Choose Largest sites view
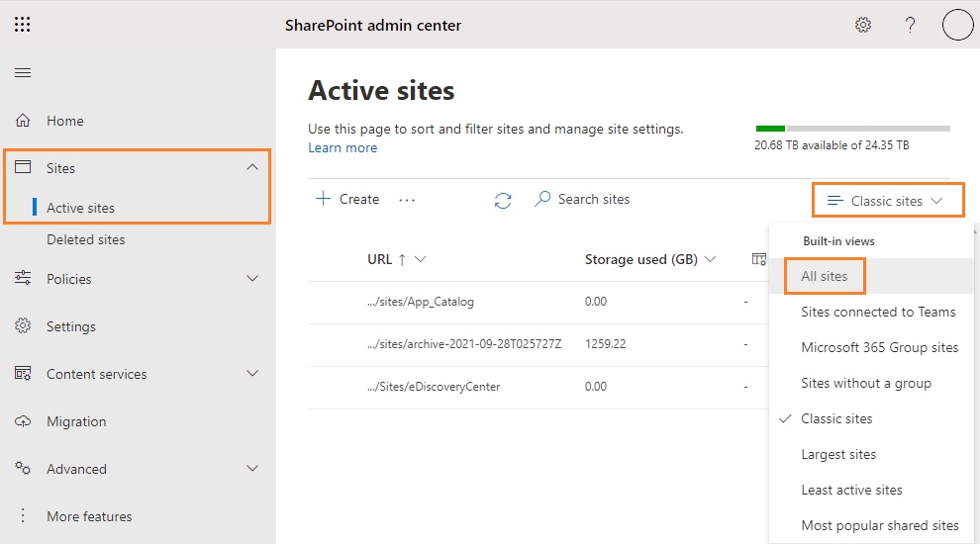Image resolution: width=980 pixels, height=544 pixels. (x=872, y=454)
